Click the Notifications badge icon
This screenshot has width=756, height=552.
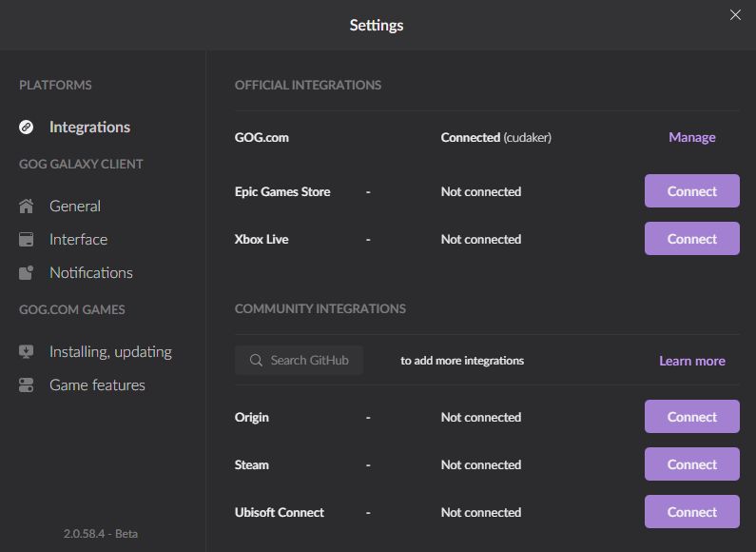[x=26, y=272]
